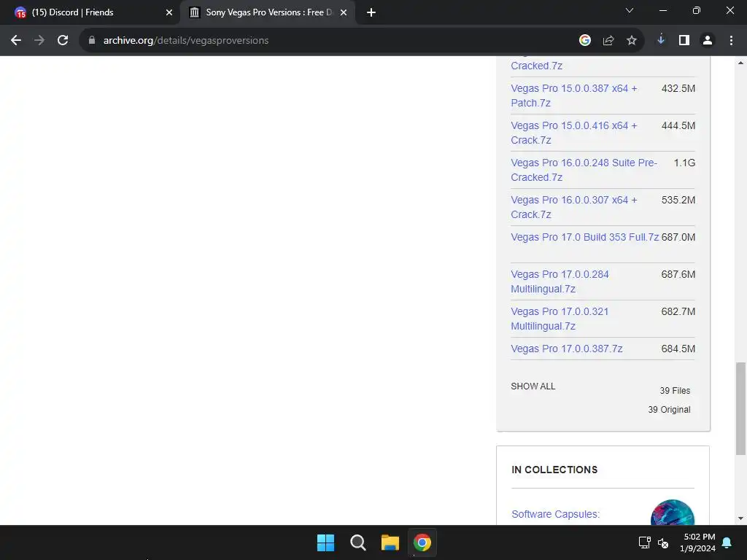
Task: Share this page icon
Action: pos(608,41)
